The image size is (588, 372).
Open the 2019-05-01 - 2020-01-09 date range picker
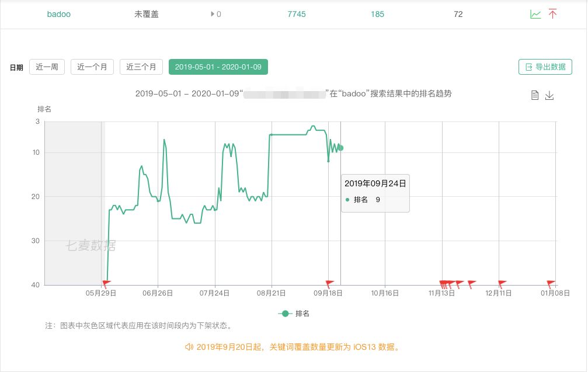[x=218, y=67]
